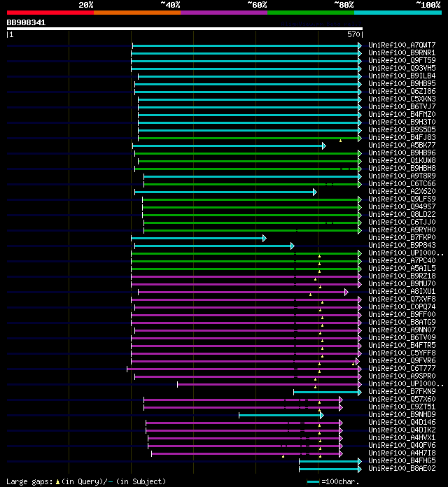The image size is (448, 487).
Task: Click the short cyan bar in the UniRef100_B7FKN9 row
Action: (328, 392)
